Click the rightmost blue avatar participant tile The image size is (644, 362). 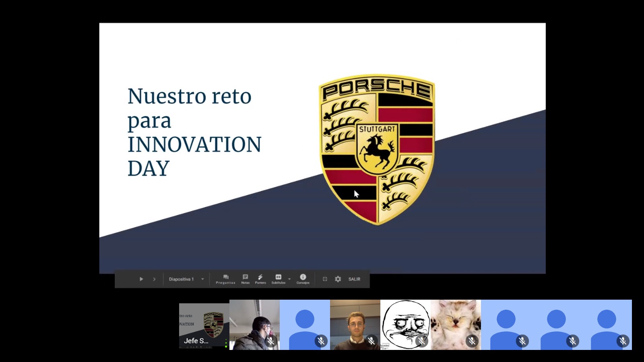pos(607,324)
